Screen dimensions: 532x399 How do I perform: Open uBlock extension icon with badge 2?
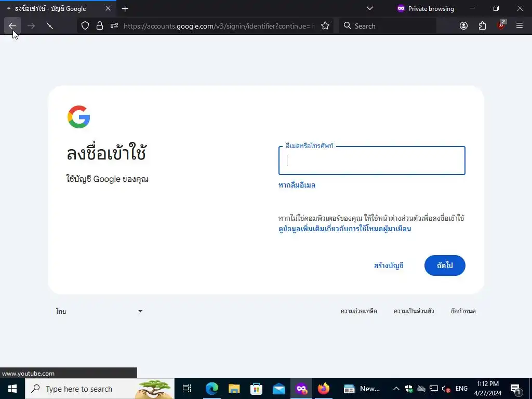(501, 25)
